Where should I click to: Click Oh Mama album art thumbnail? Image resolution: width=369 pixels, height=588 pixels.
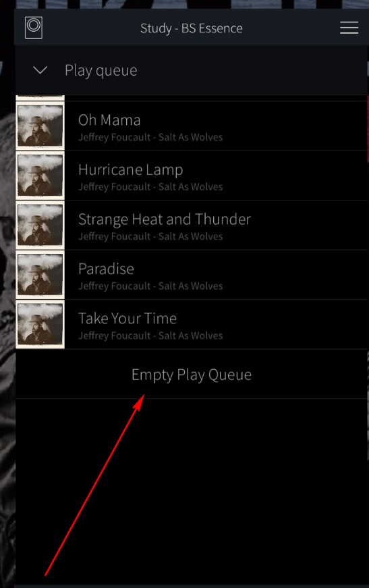pyautogui.click(x=40, y=126)
